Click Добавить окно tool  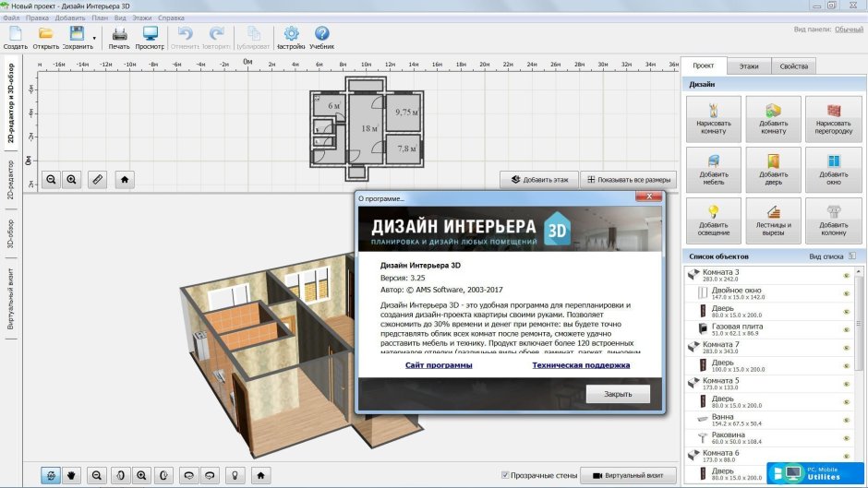coord(834,170)
